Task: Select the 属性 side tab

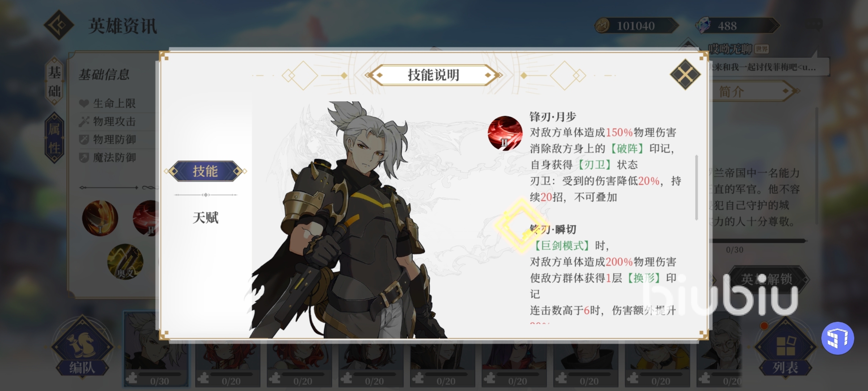Action: [x=55, y=138]
